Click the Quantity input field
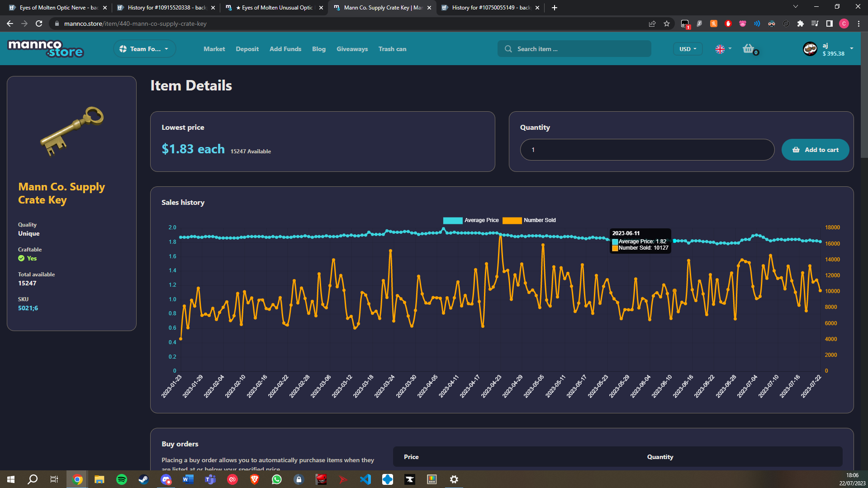The width and height of the screenshot is (868, 488). 647,150
